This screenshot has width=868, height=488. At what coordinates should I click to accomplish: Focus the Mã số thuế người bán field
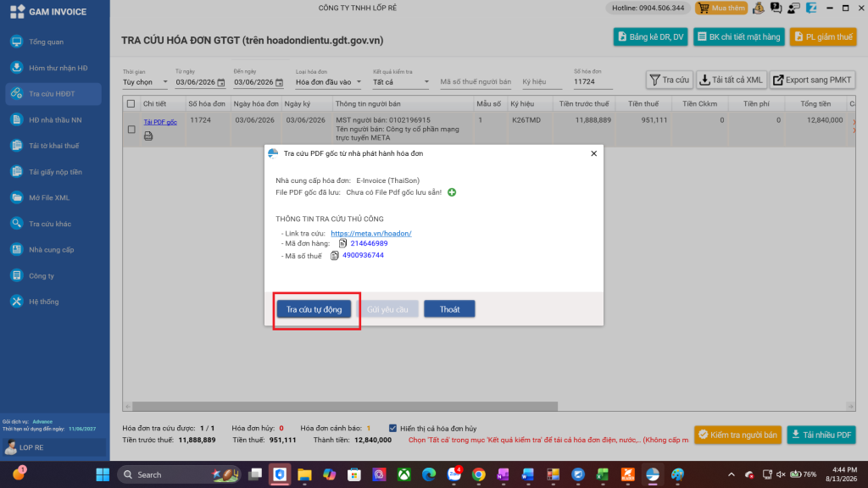(x=476, y=82)
